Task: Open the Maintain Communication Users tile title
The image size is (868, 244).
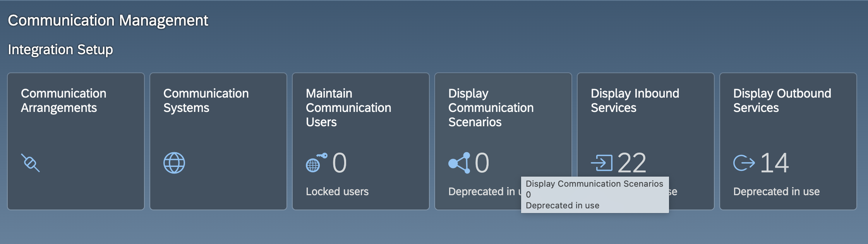Action: pyautogui.click(x=348, y=108)
